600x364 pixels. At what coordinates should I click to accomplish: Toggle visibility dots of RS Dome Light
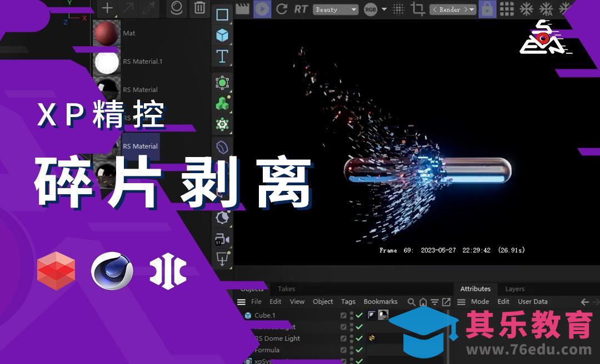(351, 338)
